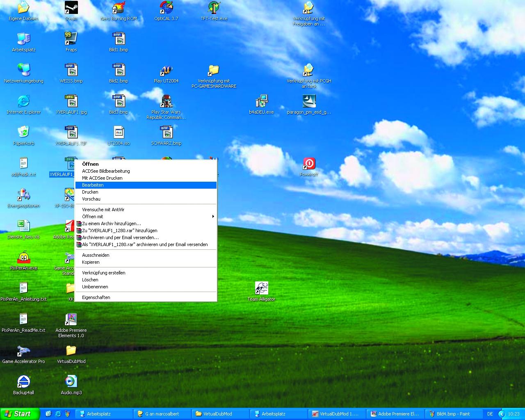The height and width of the screenshot is (420, 525).
Task: Select the Bild1.bmp file icon
Action: pos(119,39)
